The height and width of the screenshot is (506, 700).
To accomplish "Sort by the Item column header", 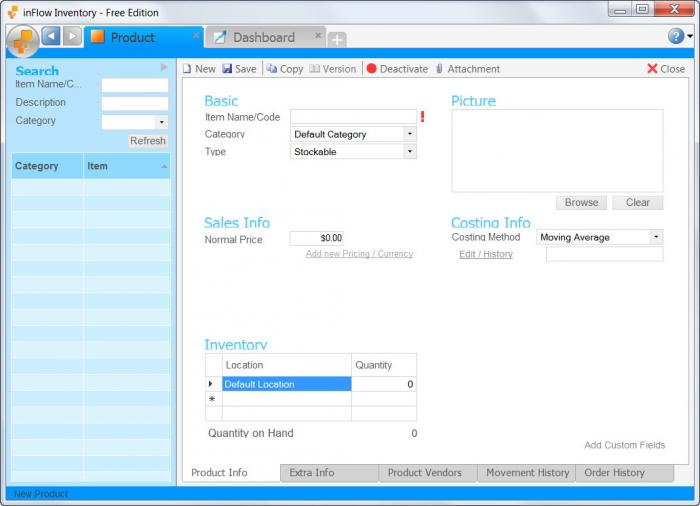I will [x=126, y=166].
